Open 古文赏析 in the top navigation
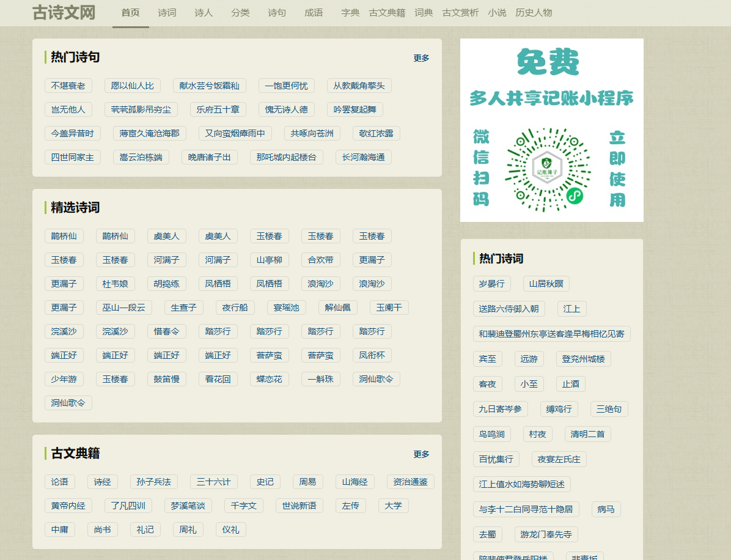Screen dimensions: 731x560 coord(460,13)
